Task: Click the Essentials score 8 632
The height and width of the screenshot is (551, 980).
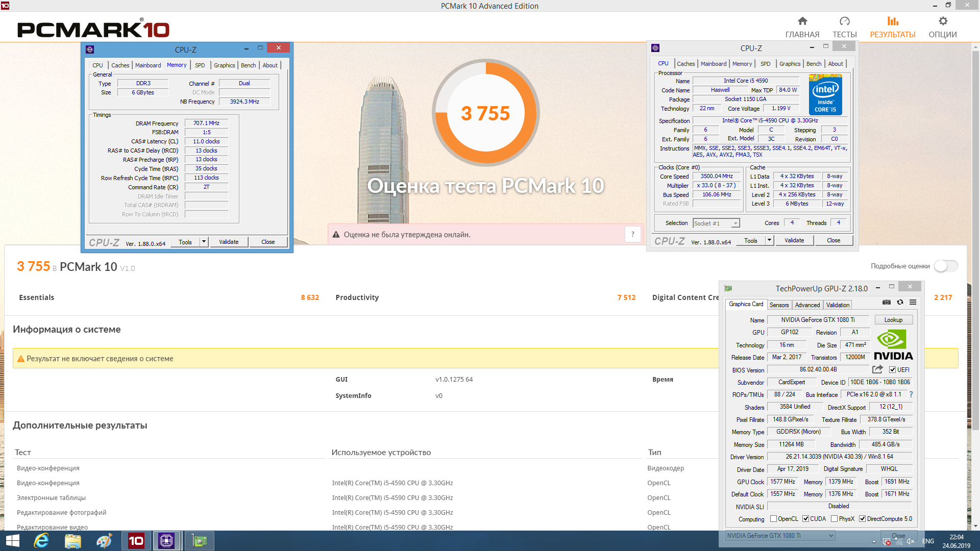Action: [310, 297]
